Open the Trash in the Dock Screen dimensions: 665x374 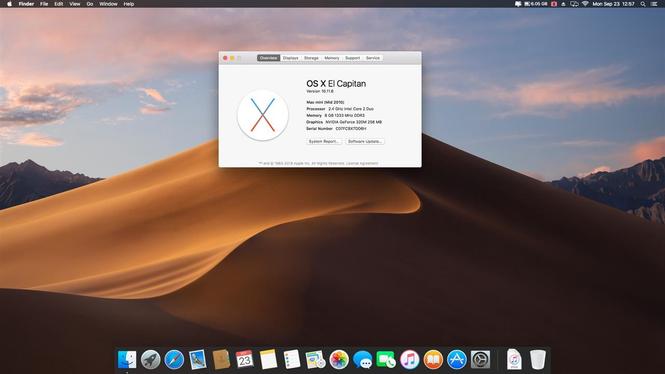[x=538, y=360]
